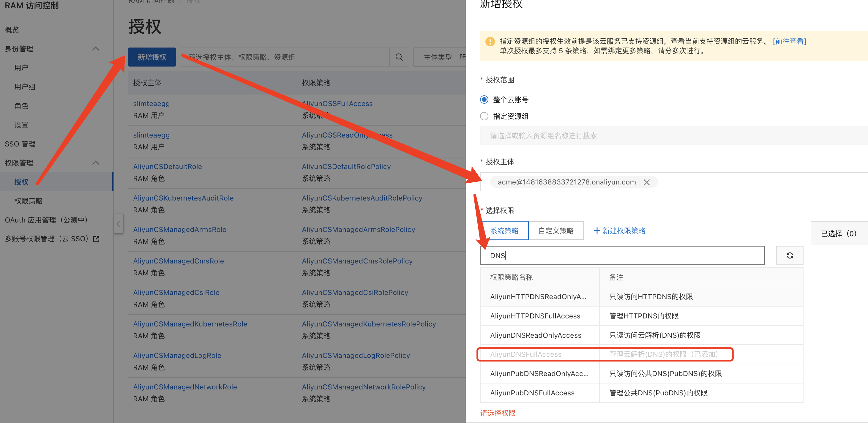Open permission policies in sidebar
Viewport: 868px width, 423px height.
28,201
